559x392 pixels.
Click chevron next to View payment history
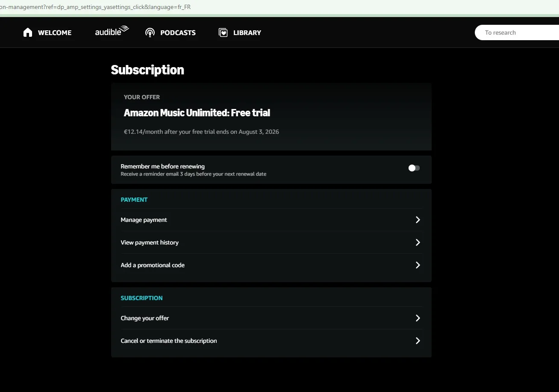pos(418,242)
